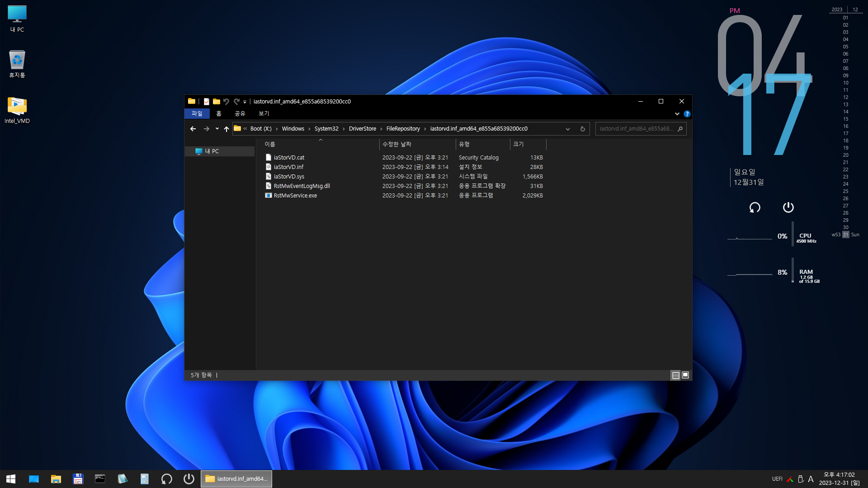This screenshot has width=868, height=488.
Task: Click the UEFI label in system tray
Action: [x=777, y=479]
